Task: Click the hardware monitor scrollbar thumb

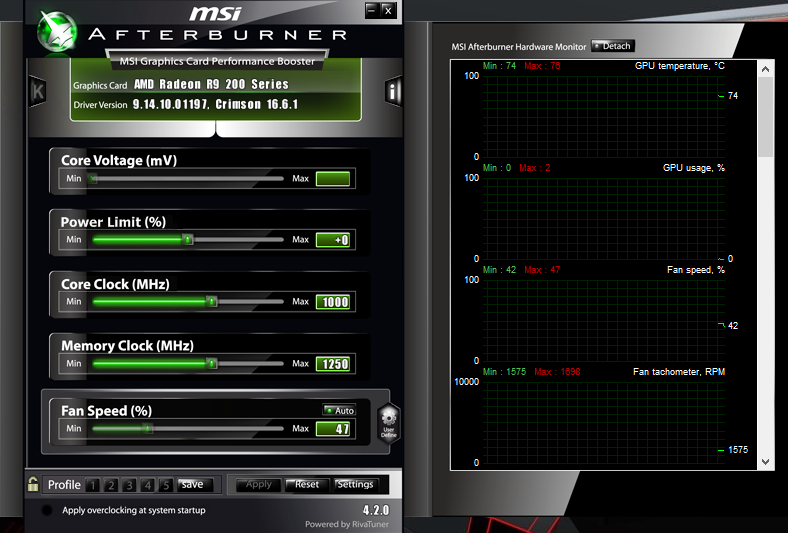Action: [x=765, y=117]
